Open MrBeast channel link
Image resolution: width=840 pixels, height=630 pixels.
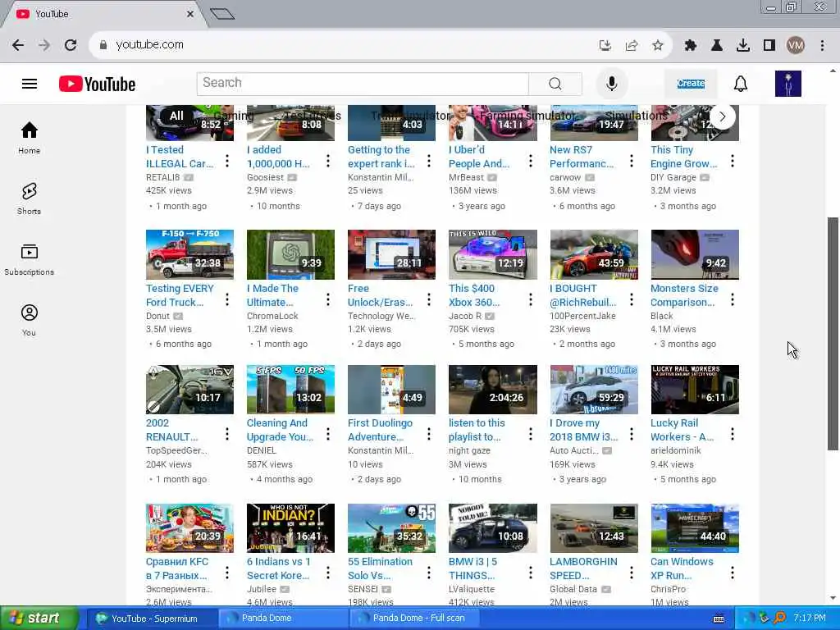click(466, 177)
